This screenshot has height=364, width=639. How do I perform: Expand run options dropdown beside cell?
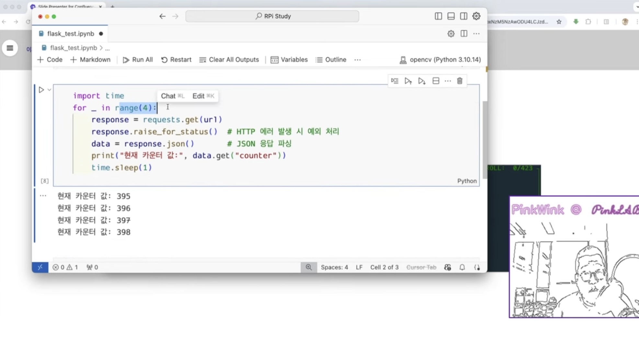coord(49,90)
